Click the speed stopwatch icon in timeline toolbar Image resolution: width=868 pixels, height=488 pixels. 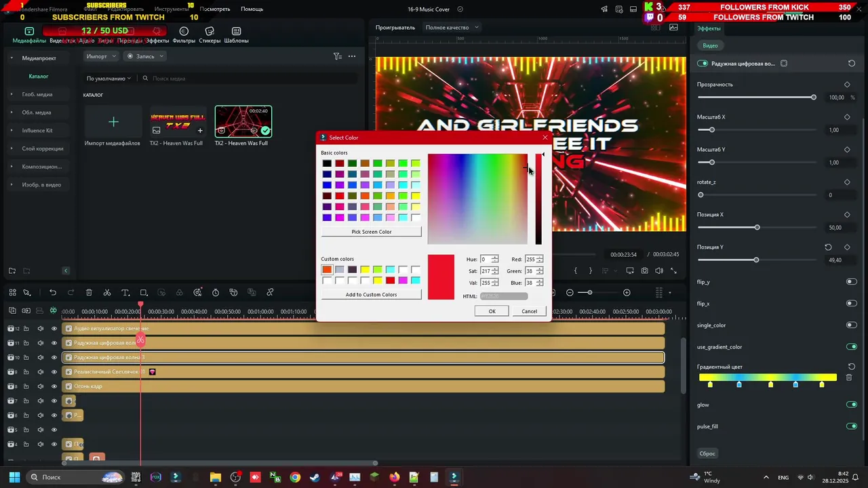point(216,293)
